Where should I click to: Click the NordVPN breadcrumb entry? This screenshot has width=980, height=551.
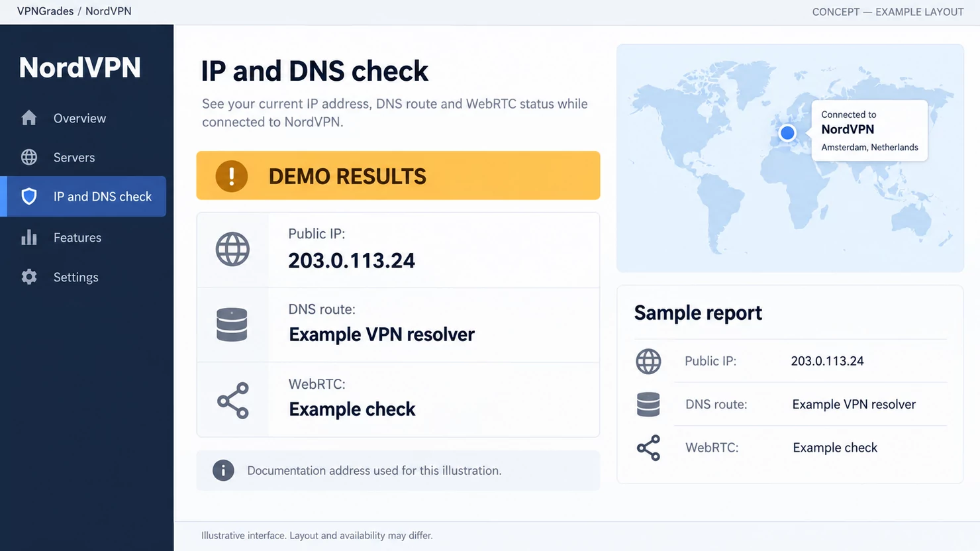[x=109, y=11]
